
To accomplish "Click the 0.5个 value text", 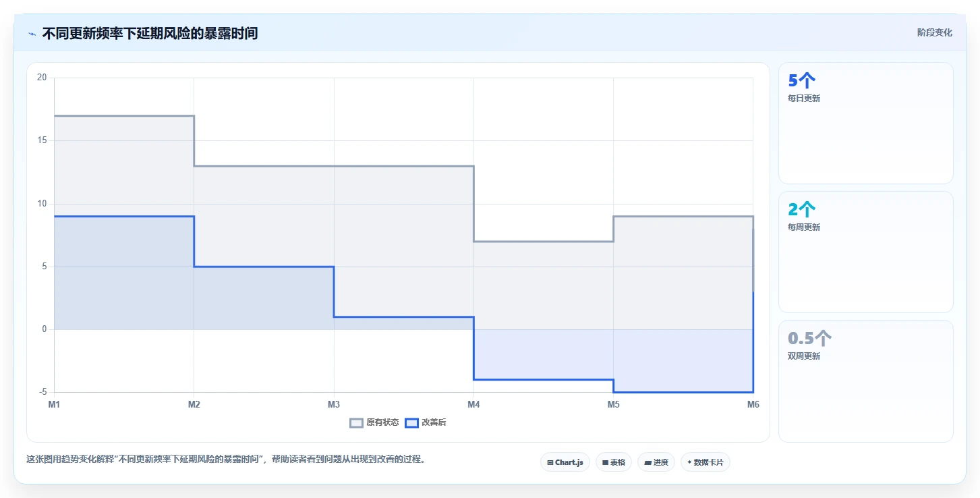I will click(809, 338).
